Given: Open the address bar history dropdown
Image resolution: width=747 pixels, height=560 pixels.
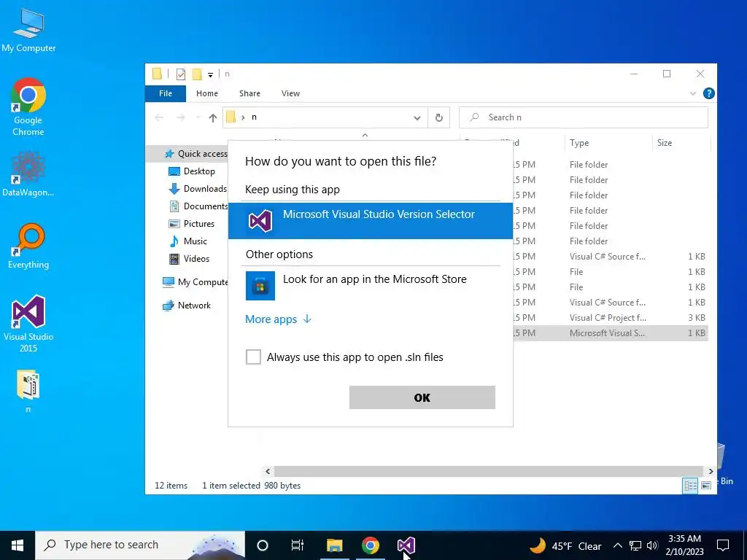Looking at the screenshot, I should (417, 117).
